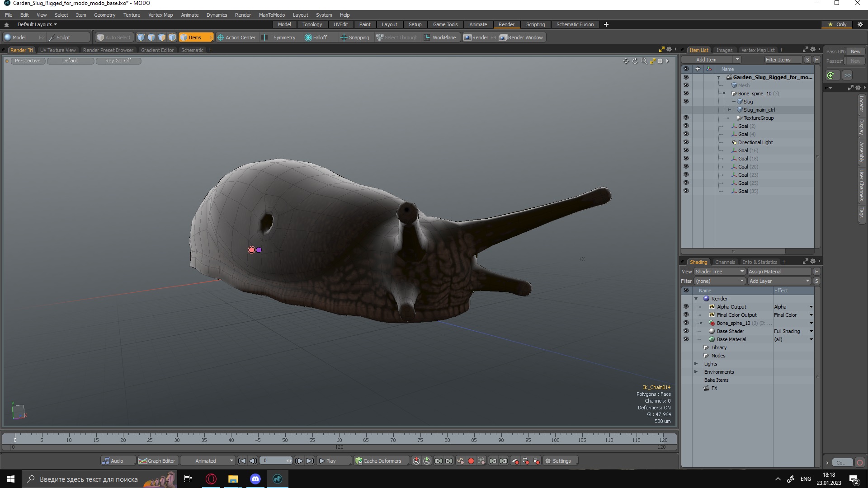Open Default Layouts dropdown
Image resolution: width=868 pixels, height=488 pixels.
click(37, 24)
